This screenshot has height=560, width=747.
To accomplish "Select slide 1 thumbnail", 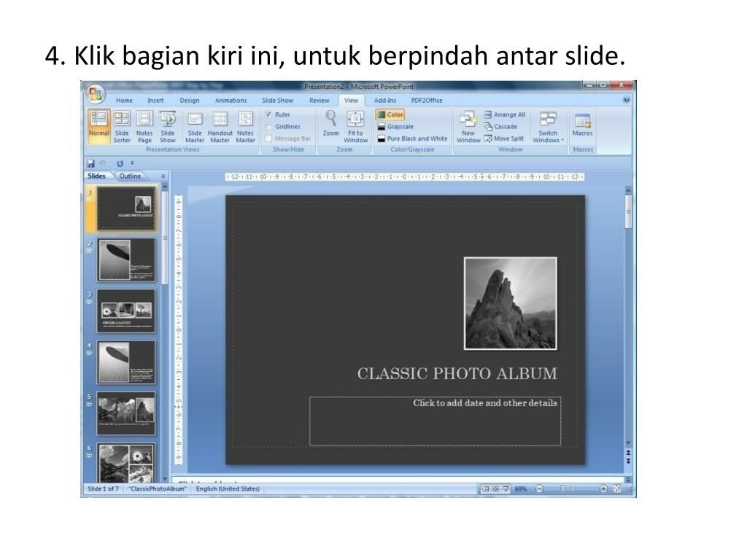I will click(x=126, y=209).
